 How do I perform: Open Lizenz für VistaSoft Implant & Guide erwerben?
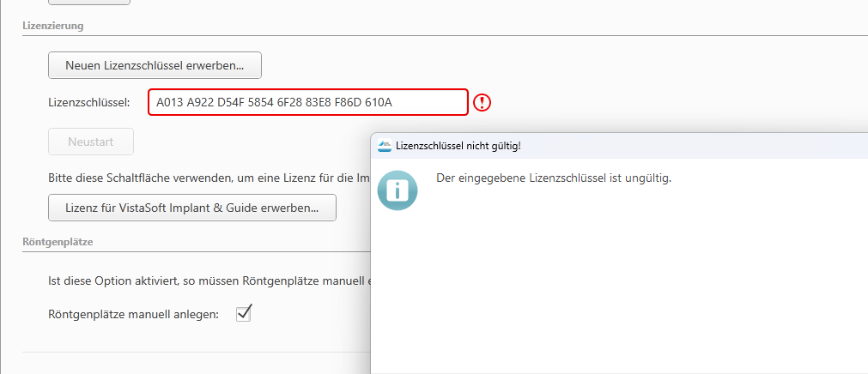191,208
